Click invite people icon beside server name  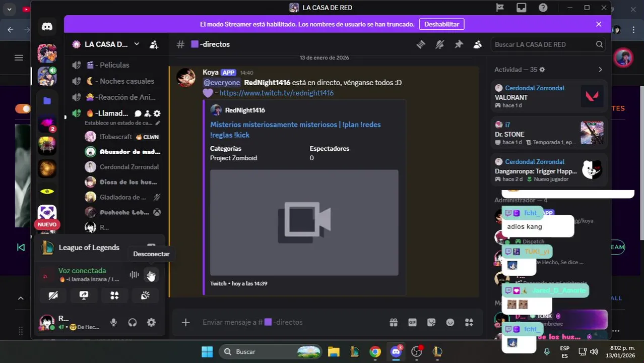pos(154,44)
